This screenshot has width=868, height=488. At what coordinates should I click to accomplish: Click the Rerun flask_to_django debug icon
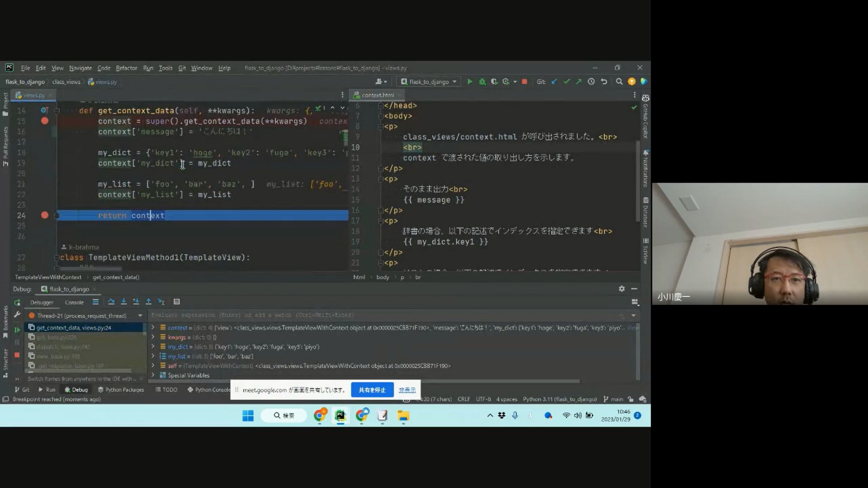(17, 302)
